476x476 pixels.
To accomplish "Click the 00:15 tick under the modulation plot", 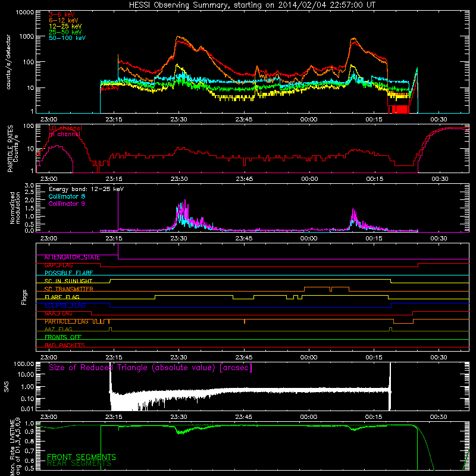I will (374, 239).
